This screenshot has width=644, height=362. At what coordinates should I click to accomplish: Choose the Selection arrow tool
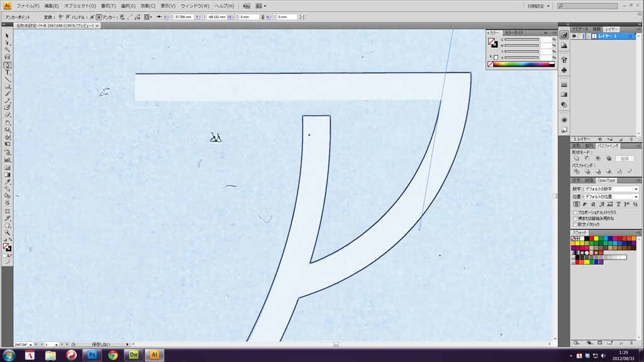(8, 36)
